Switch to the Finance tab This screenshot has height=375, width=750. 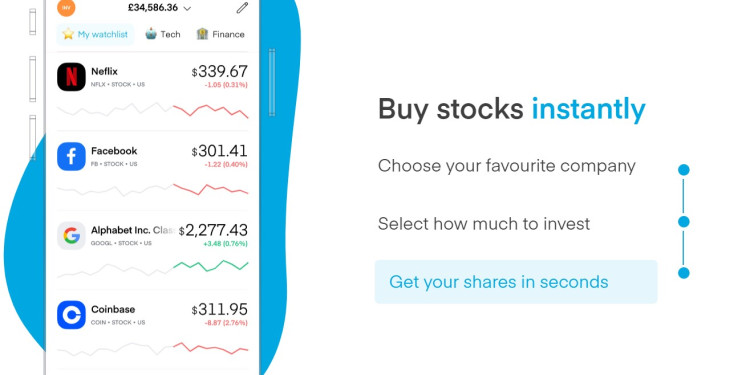(x=221, y=34)
